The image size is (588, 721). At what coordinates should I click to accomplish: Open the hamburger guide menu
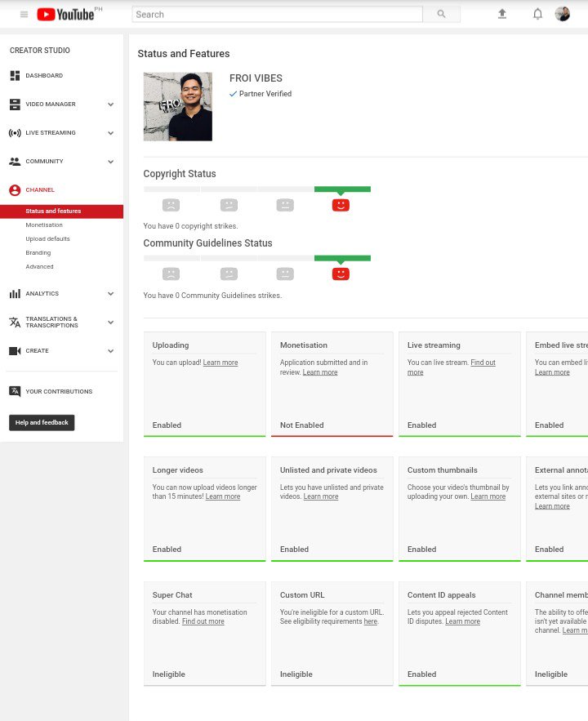click(24, 14)
